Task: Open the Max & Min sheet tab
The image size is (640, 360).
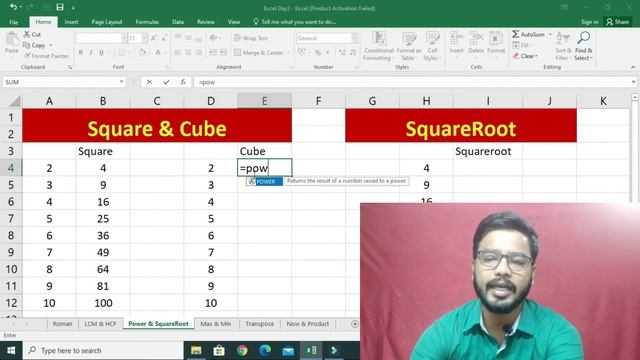Action: [x=216, y=324]
